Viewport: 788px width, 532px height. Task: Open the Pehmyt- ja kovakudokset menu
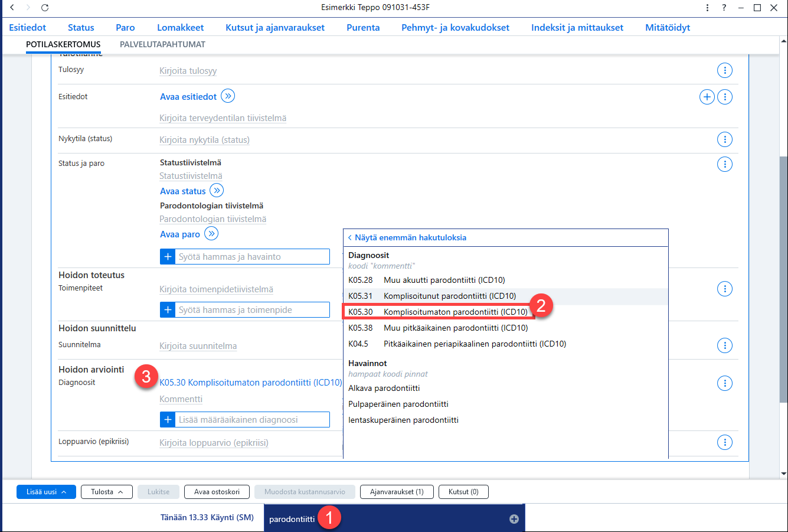pos(456,27)
